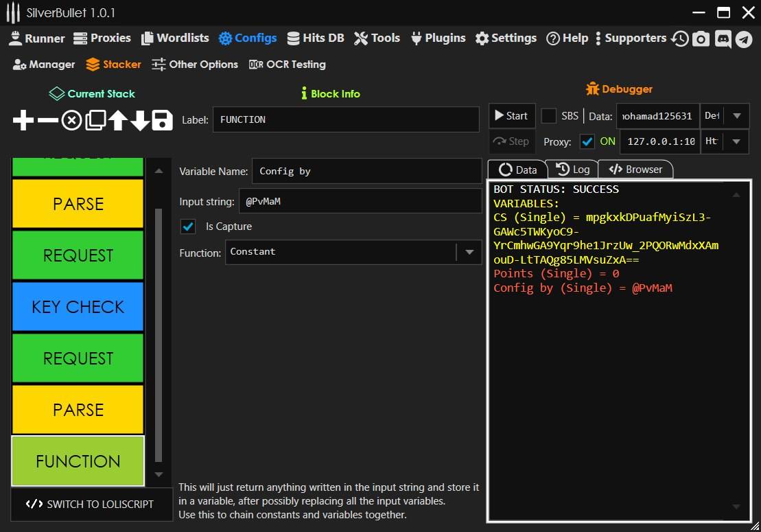Click Switch to LoliScript button
761x532 pixels.
(90, 504)
